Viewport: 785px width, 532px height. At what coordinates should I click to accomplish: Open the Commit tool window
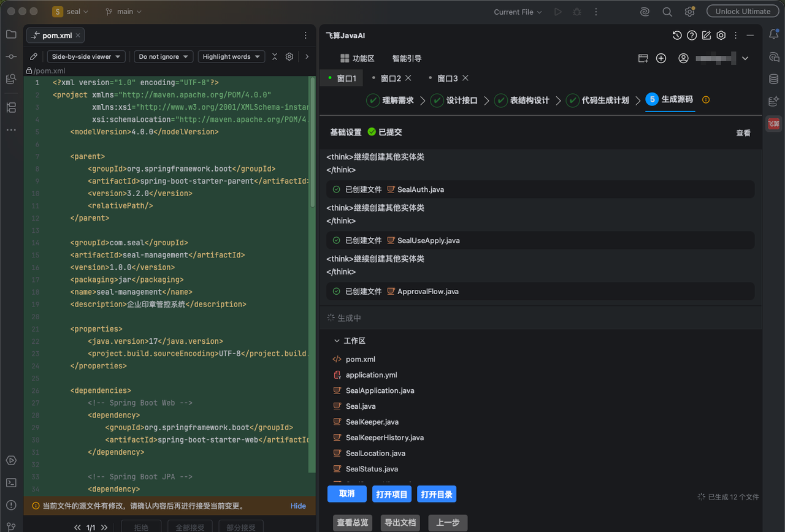click(x=11, y=56)
